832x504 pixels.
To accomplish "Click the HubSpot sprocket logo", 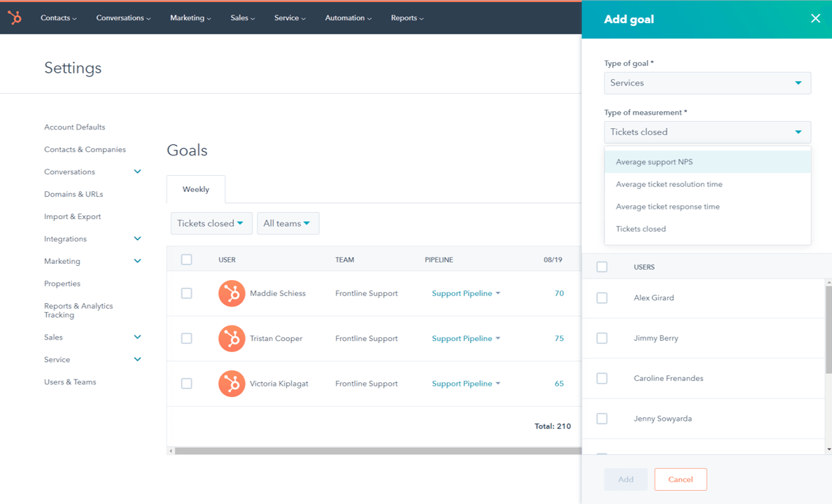I will coord(14,17).
